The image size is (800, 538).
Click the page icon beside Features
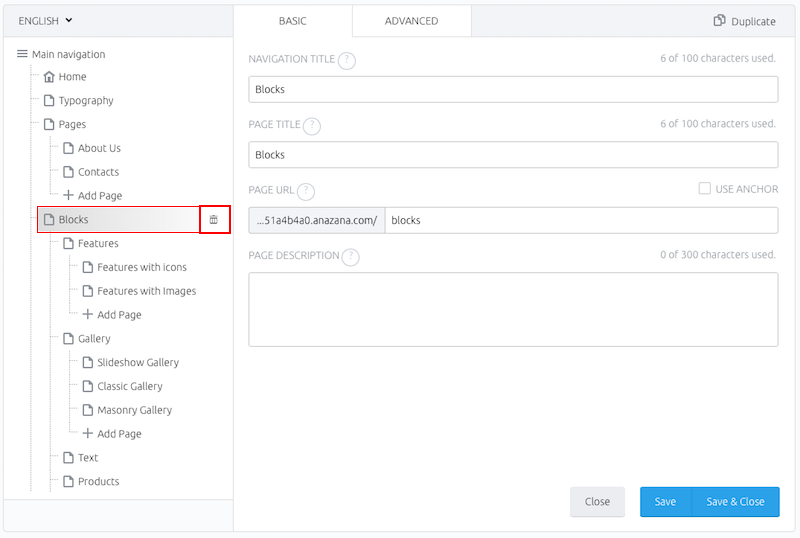pos(68,243)
